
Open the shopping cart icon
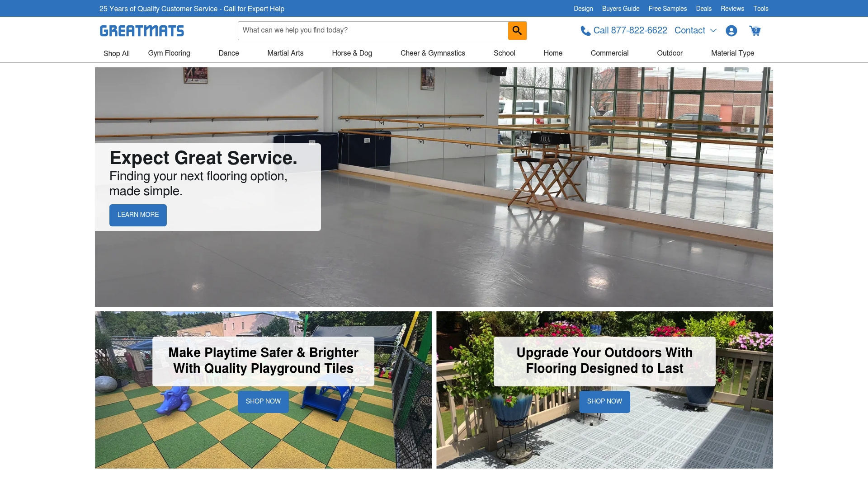[755, 30]
